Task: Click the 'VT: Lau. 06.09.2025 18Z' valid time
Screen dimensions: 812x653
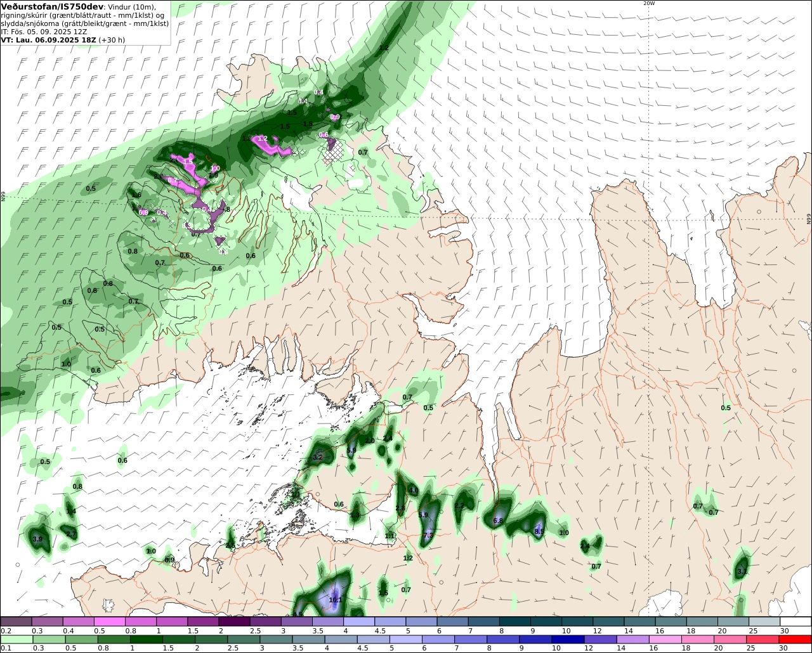Action: [48, 39]
